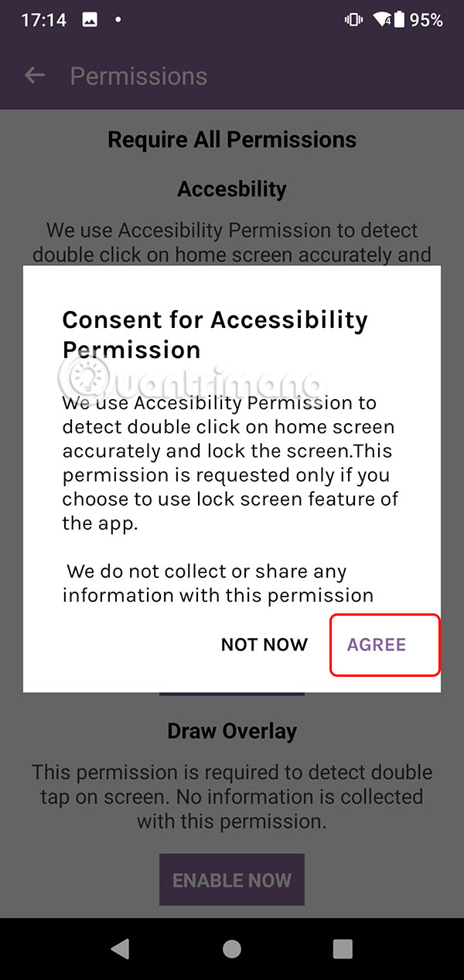Tap the Draw Overlay permission description text
Screen dimensions: 464x980
pos(232,797)
